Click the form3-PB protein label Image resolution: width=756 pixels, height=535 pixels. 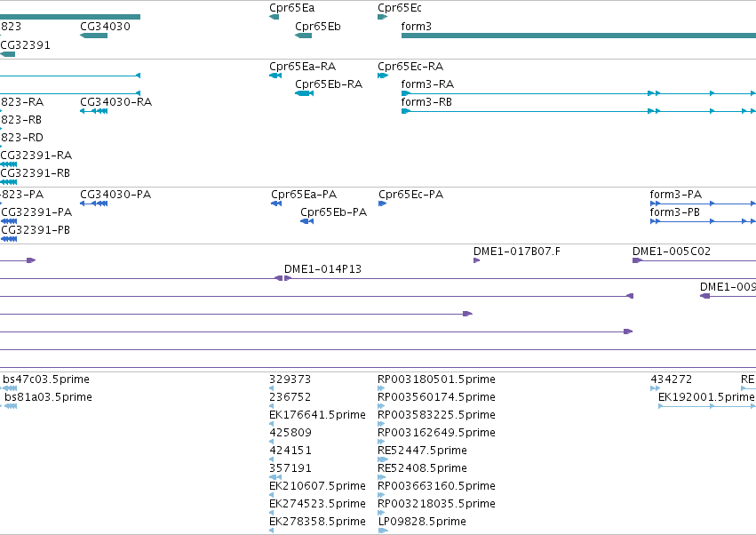click(x=674, y=212)
